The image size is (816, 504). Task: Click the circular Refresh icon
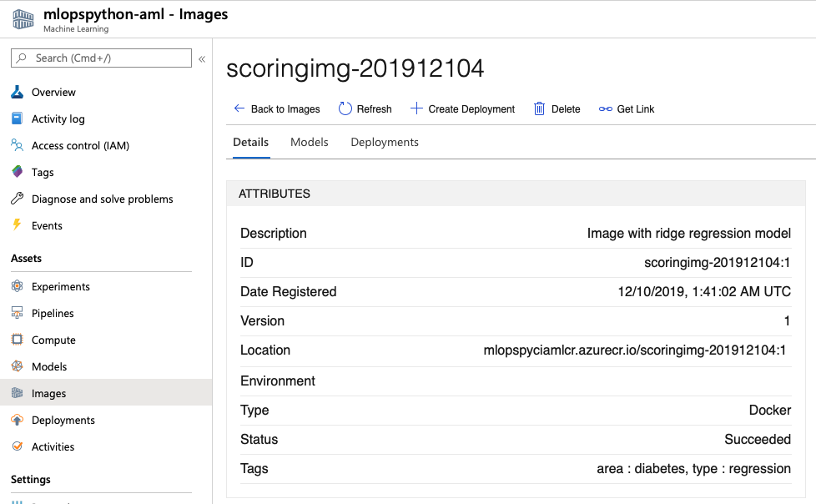click(x=345, y=108)
